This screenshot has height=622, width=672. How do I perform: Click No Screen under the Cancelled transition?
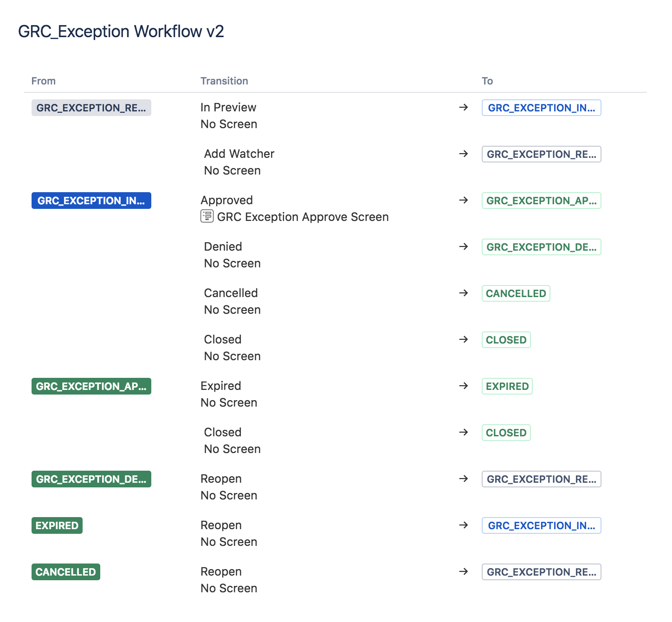click(232, 310)
